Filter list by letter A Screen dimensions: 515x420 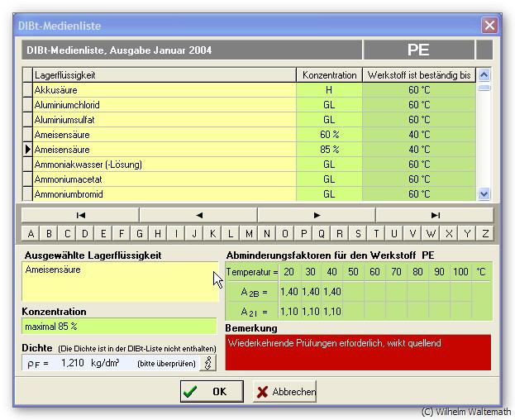[x=31, y=234]
